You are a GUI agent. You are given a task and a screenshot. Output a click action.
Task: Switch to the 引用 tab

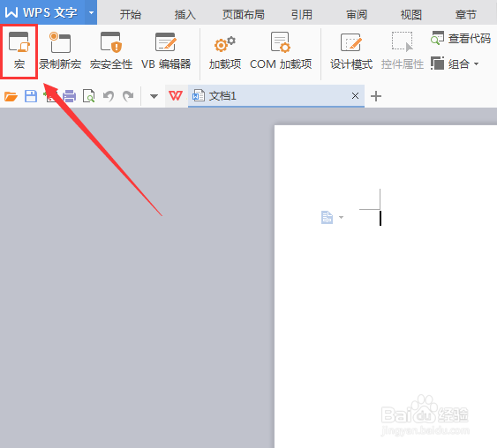coord(302,15)
